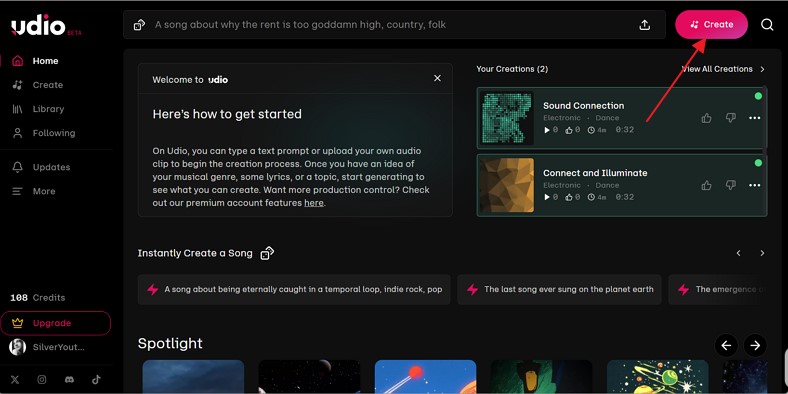
Task: Click the Updates bell icon
Action: (18, 167)
